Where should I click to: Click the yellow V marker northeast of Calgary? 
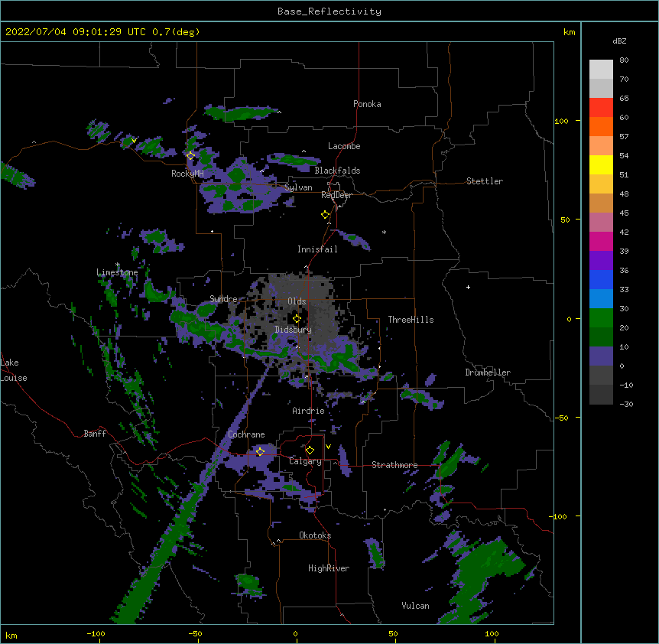328,447
